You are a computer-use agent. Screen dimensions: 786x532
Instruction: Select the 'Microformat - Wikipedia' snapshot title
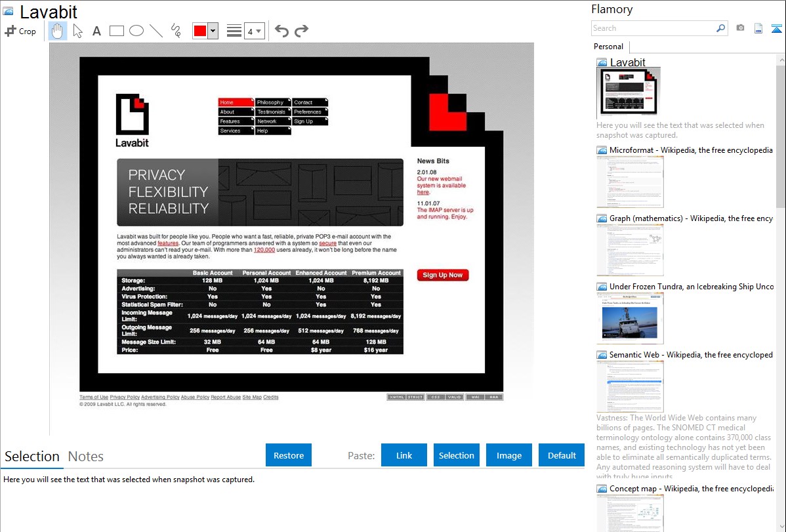[x=691, y=150]
